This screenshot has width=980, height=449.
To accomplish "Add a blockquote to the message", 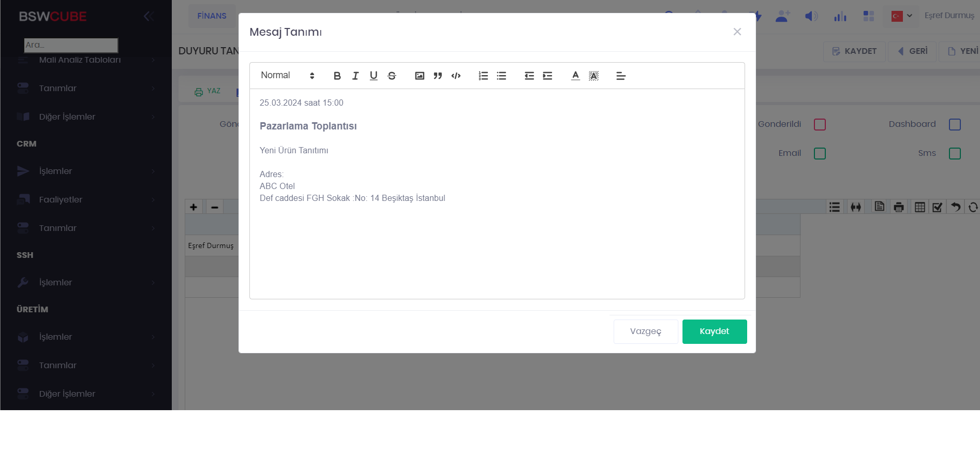I will (x=438, y=76).
